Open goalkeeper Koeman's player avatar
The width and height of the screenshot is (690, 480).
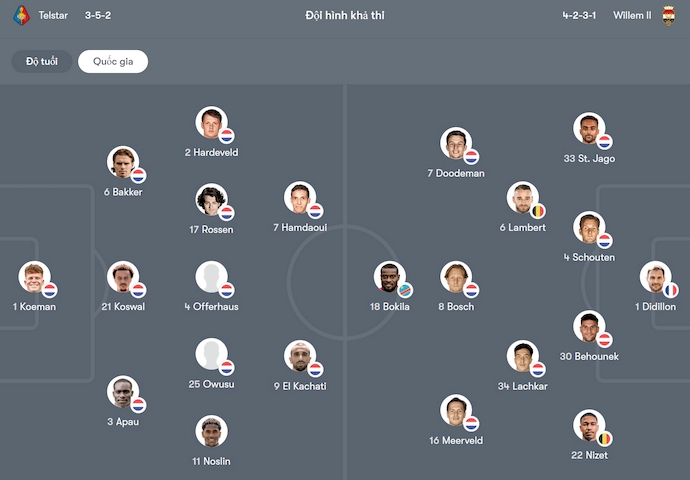click(x=34, y=277)
